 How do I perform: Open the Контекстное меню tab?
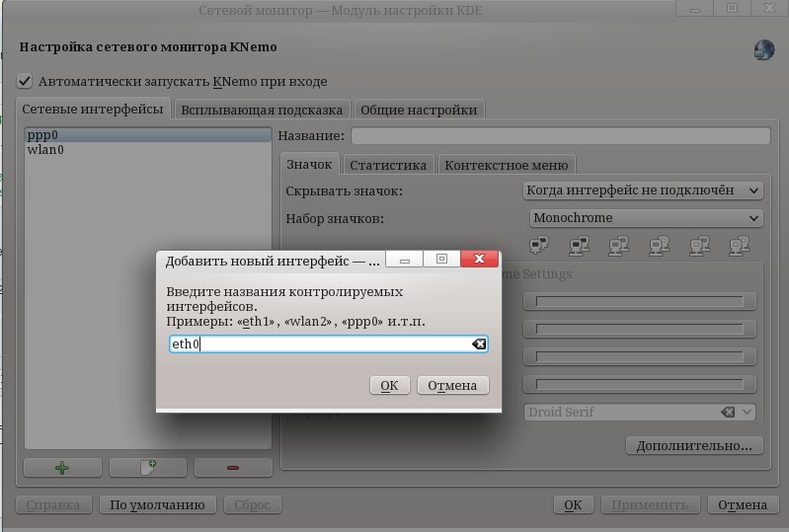pos(507,165)
